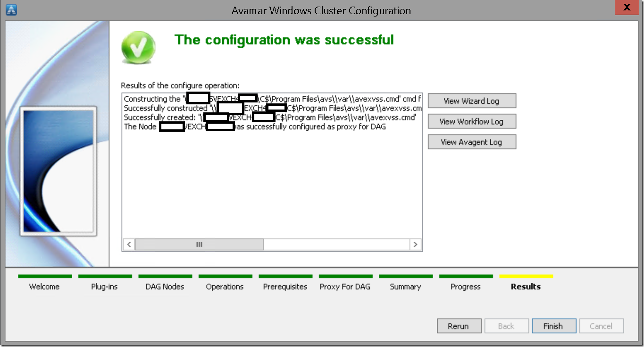
Task: Click the 'Successfully constructed' result line
Action: (272, 108)
